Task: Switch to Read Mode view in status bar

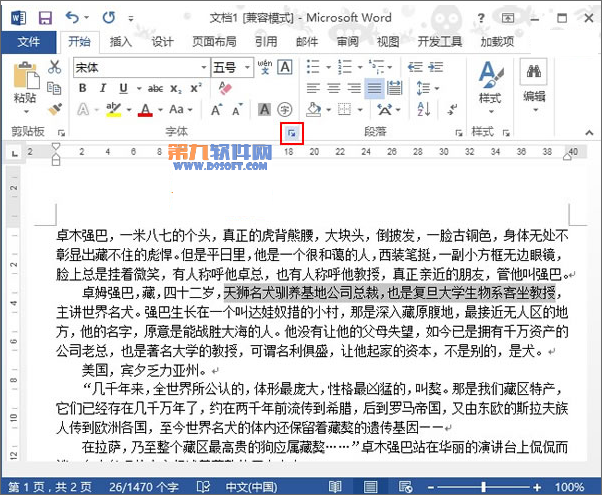Action: [x=335, y=487]
